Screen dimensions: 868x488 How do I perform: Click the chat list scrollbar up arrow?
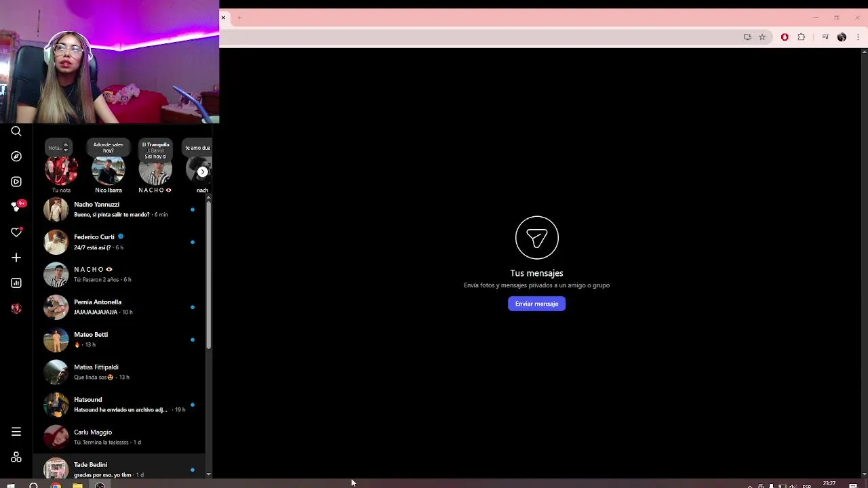208,197
